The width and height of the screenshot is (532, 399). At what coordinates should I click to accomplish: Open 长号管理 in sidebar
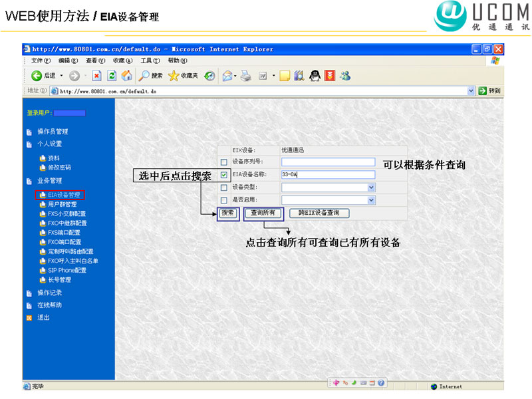click(59, 280)
